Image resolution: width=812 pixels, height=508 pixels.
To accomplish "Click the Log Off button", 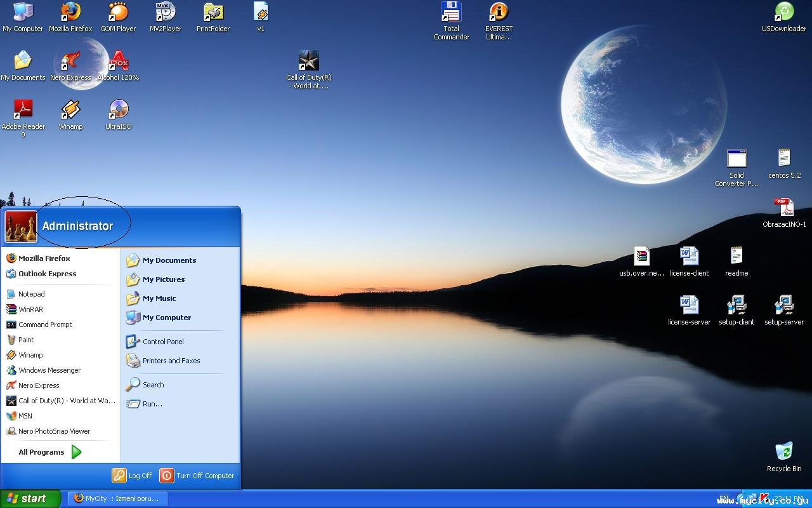I will point(133,476).
